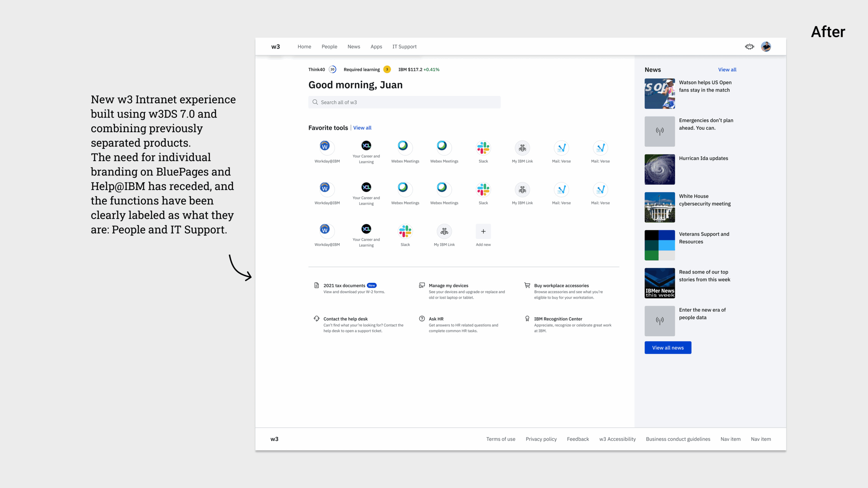Open Workday@IBM in the middle tools row
The height and width of the screenshot is (488, 868).
point(327,189)
